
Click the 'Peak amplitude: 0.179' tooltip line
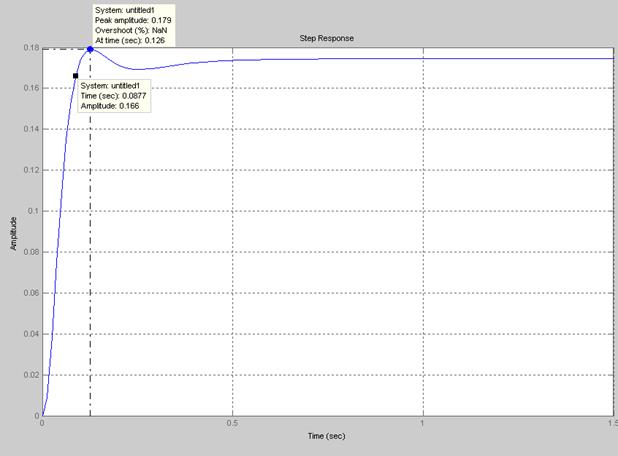133,20
